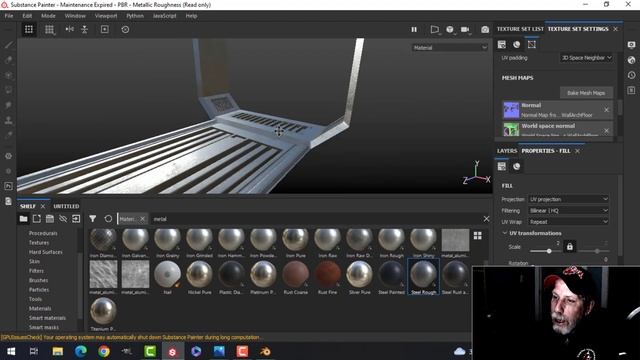Select the Smudge tool
This screenshot has height=360, width=640.
pos(8,105)
